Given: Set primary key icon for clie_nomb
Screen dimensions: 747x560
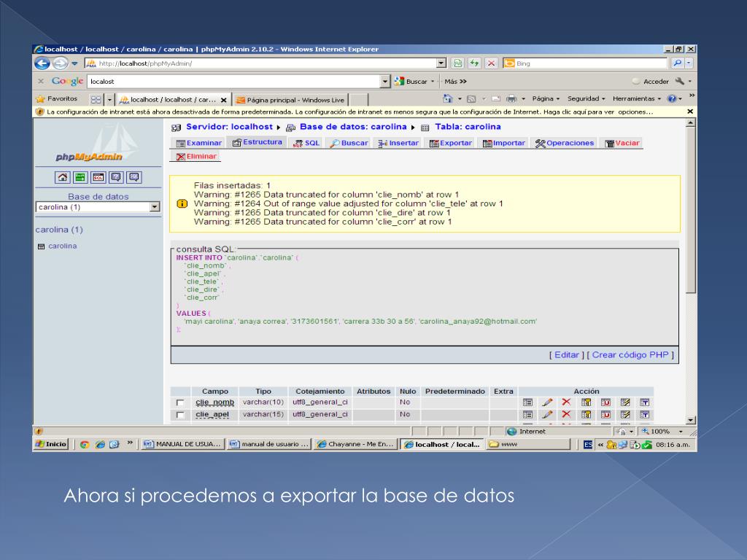Looking at the screenshot, I should pos(586,402).
